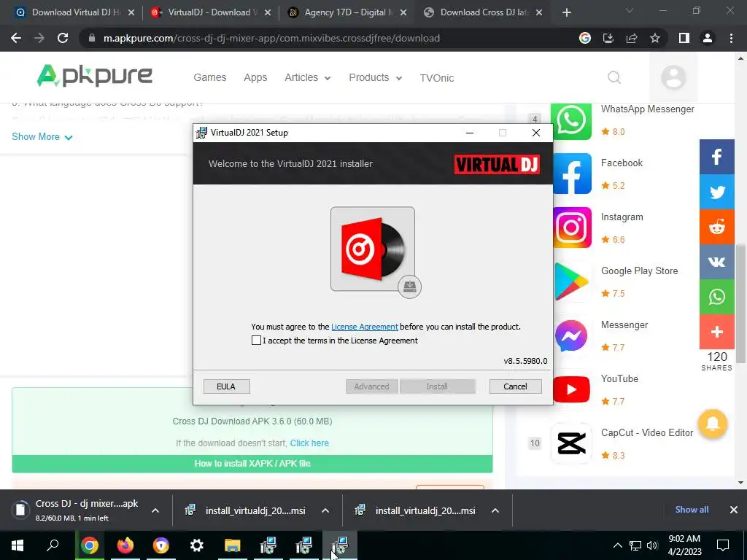This screenshot has width=747, height=560.
Task: Click the yellow notification bell button
Action: pyautogui.click(x=713, y=424)
